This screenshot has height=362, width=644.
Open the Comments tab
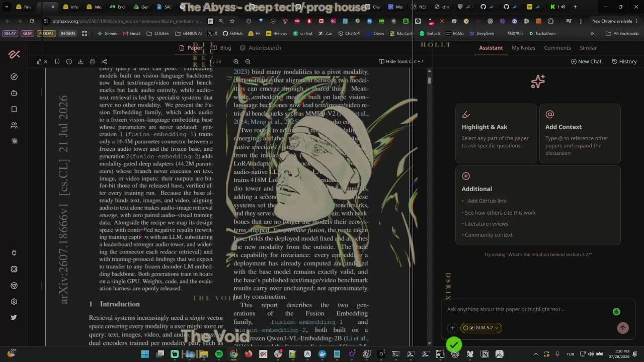coord(557,48)
